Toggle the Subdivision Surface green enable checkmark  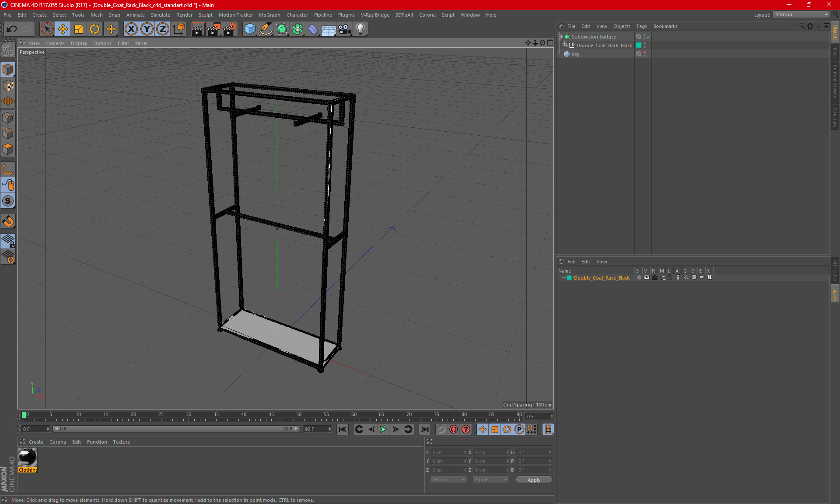(649, 37)
